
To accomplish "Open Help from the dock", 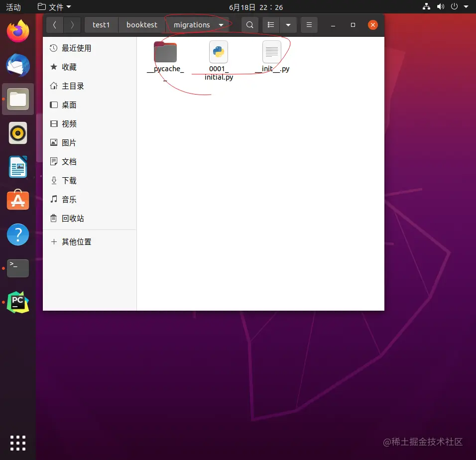I will click(x=18, y=234).
